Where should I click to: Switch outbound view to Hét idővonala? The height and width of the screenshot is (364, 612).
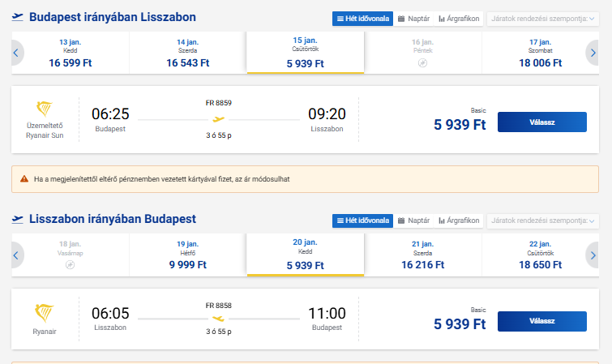[362, 18]
